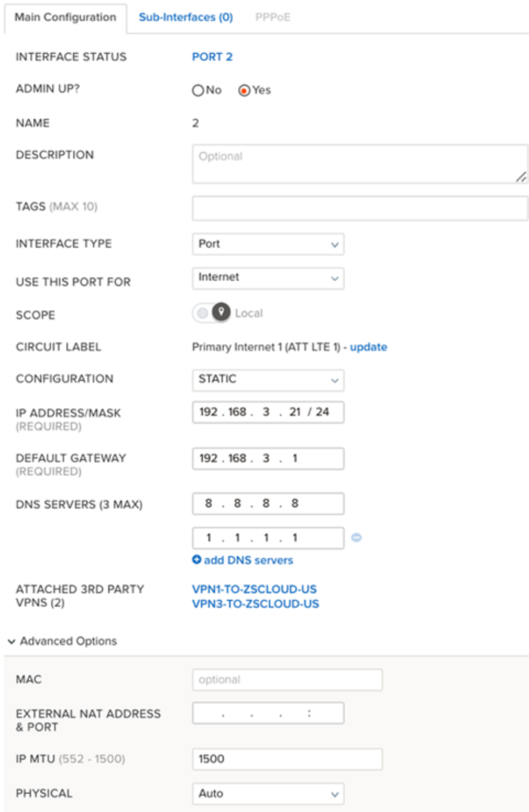Click the Description text area
529x812 pixels.
(360, 163)
